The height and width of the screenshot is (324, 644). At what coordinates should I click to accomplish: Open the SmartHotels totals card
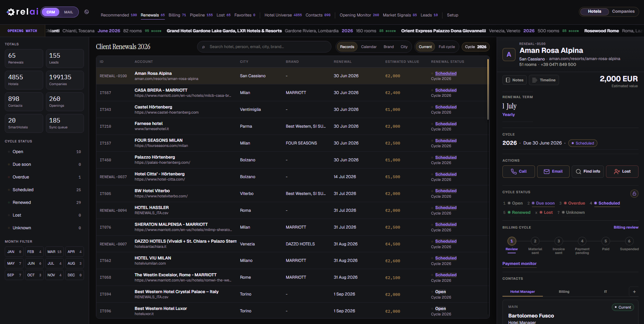pos(24,123)
